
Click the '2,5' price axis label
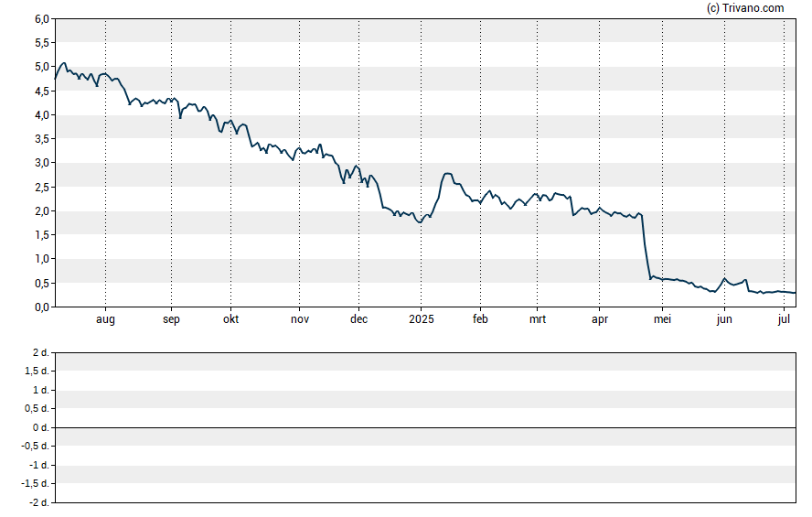[x=42, y=187]
